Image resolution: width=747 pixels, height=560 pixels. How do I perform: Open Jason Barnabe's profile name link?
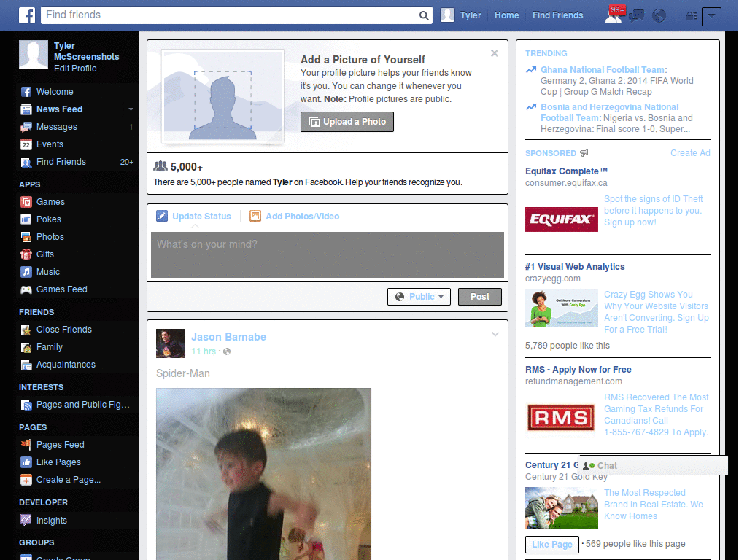[x=228, y=337]
